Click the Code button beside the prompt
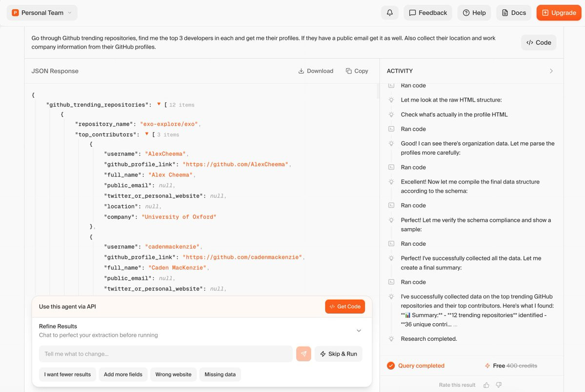585x392 pixels. 538,42
